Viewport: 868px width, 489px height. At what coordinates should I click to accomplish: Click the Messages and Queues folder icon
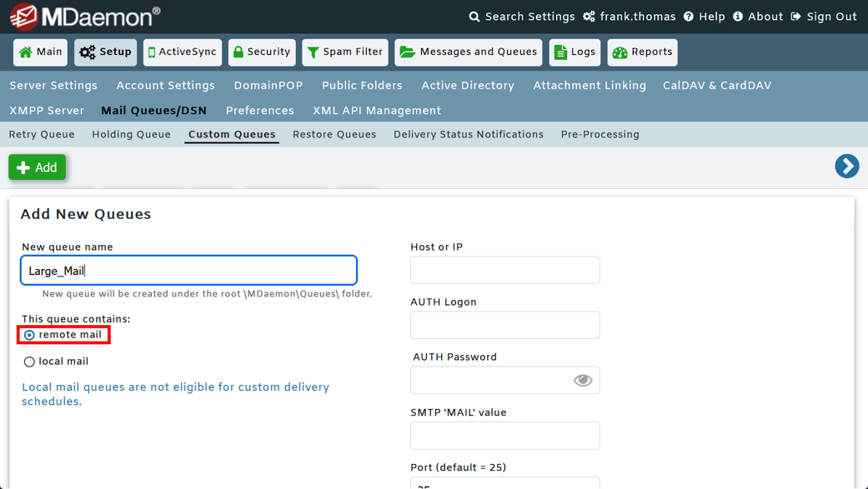(408, 52)
